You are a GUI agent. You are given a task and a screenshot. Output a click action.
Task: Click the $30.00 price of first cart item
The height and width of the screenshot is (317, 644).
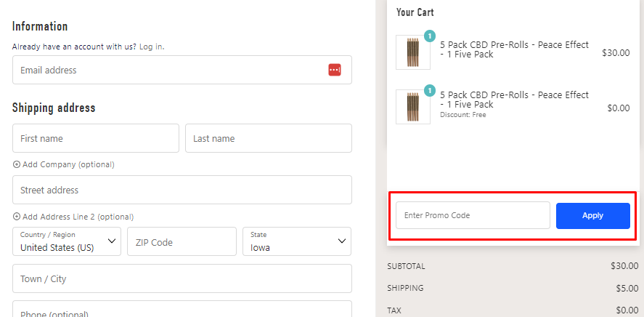616,53
